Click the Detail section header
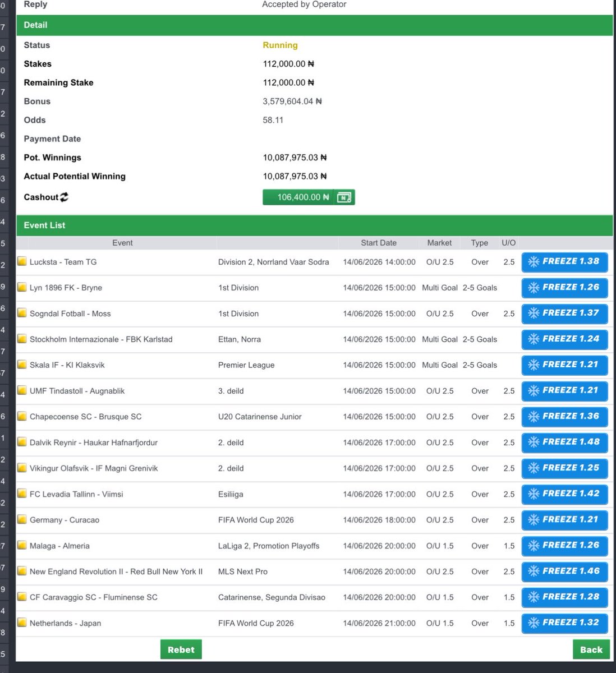Image resolution: width=616 pixels, height=673 pixels. (314, 25)
